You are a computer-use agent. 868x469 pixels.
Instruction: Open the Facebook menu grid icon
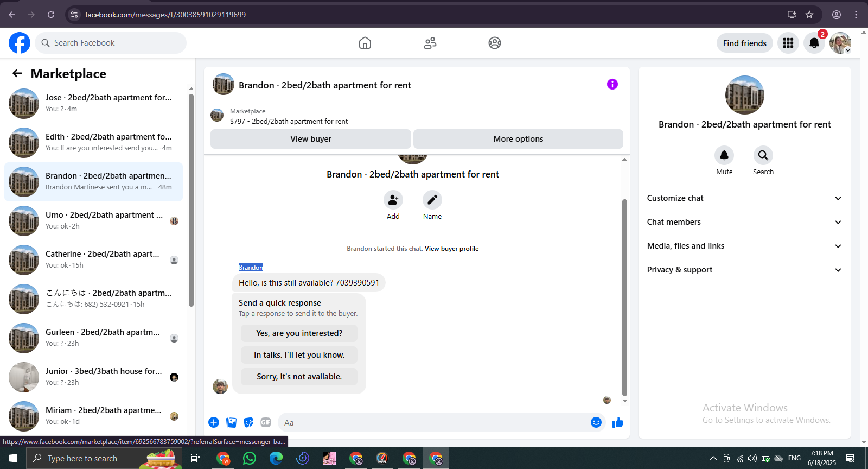788,43
